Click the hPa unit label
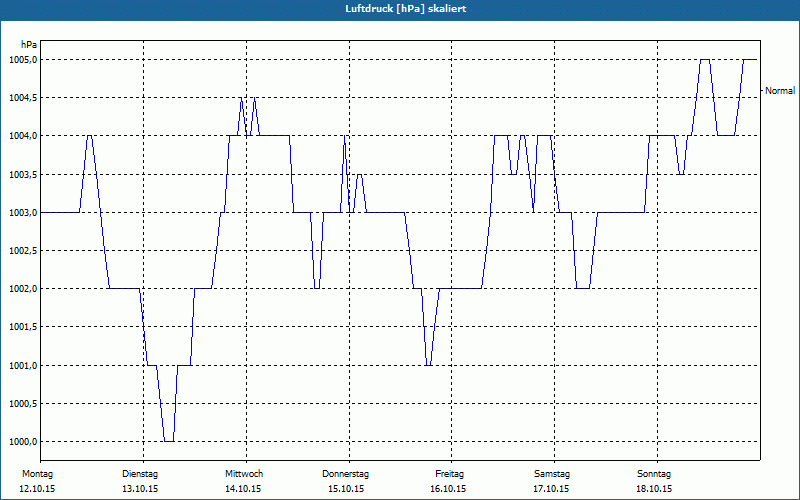 click(29, 44)
